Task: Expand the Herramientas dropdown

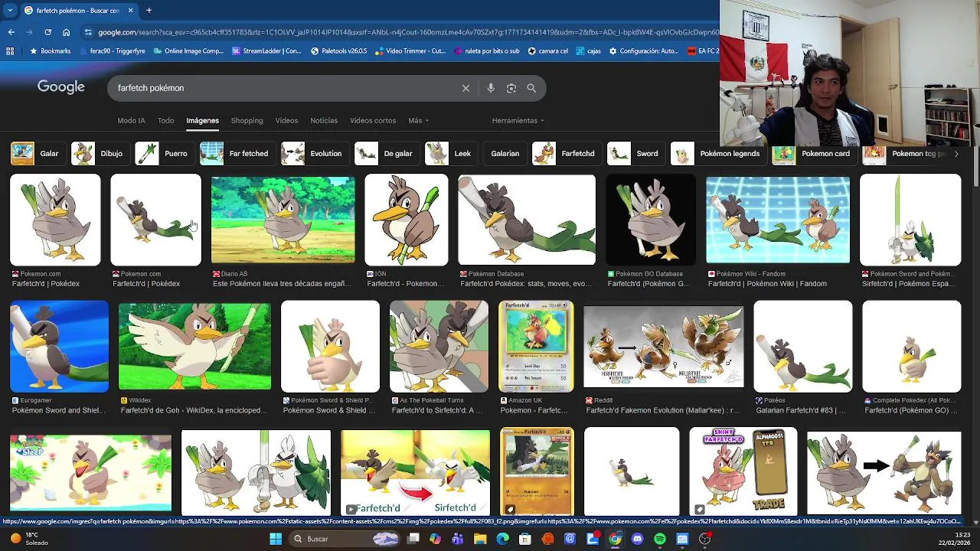Action: (518, 120)
